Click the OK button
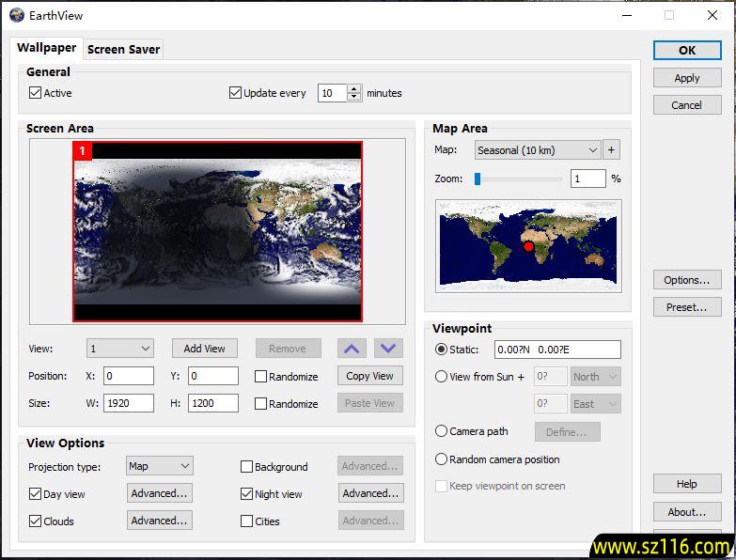 pyautogui.click(x=687, y=50)
